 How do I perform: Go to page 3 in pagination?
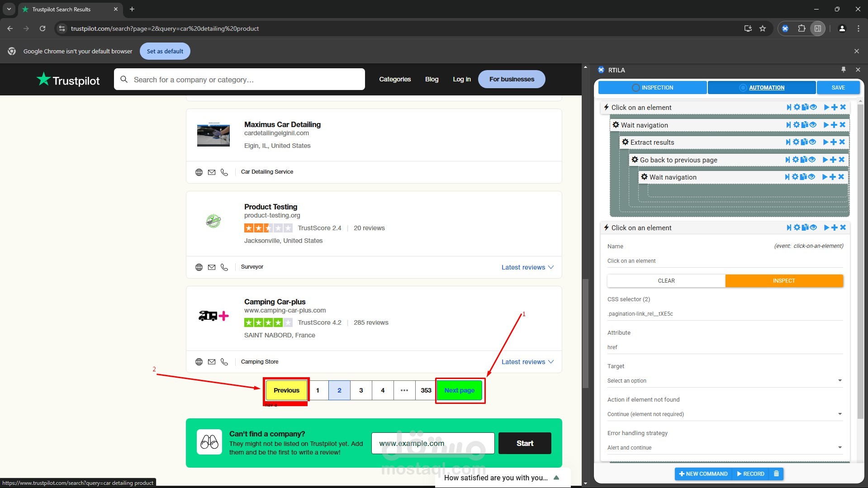(x=361, y=390)
